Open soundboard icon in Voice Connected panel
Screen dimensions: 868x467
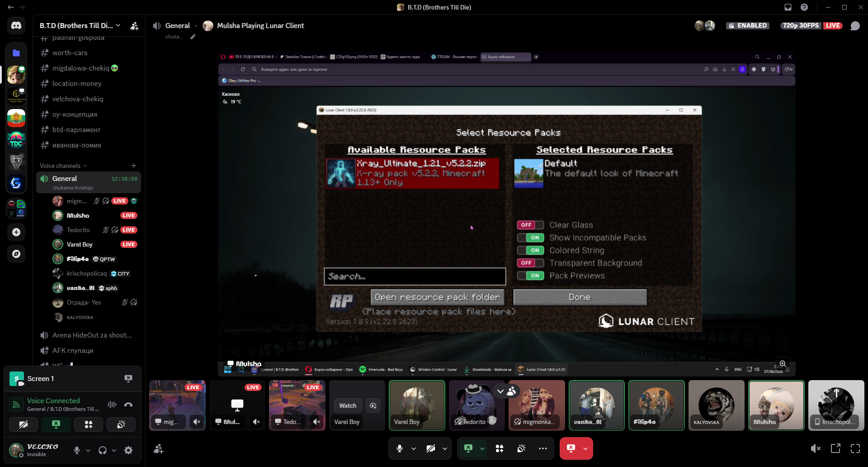click(121, 424)
